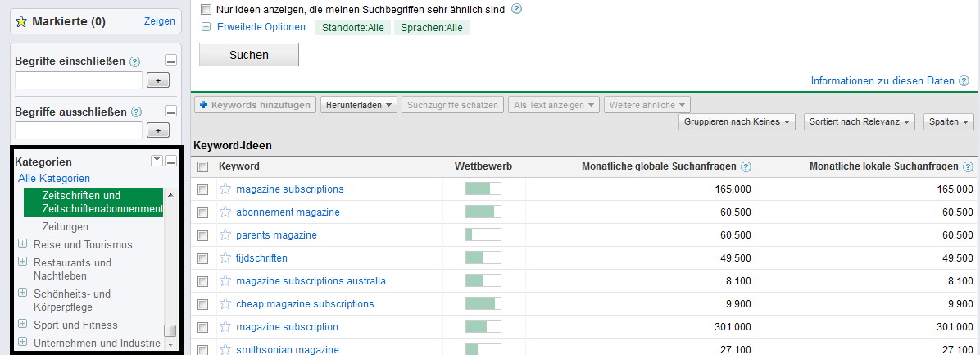Open Sortiert nach Relevanz dropdown

pos(860,122)
